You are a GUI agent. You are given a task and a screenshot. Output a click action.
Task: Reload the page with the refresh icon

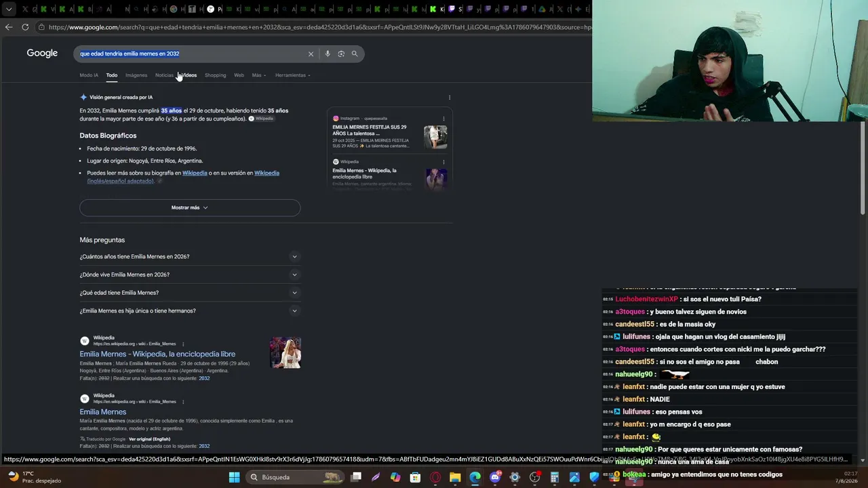coord(25,27)
